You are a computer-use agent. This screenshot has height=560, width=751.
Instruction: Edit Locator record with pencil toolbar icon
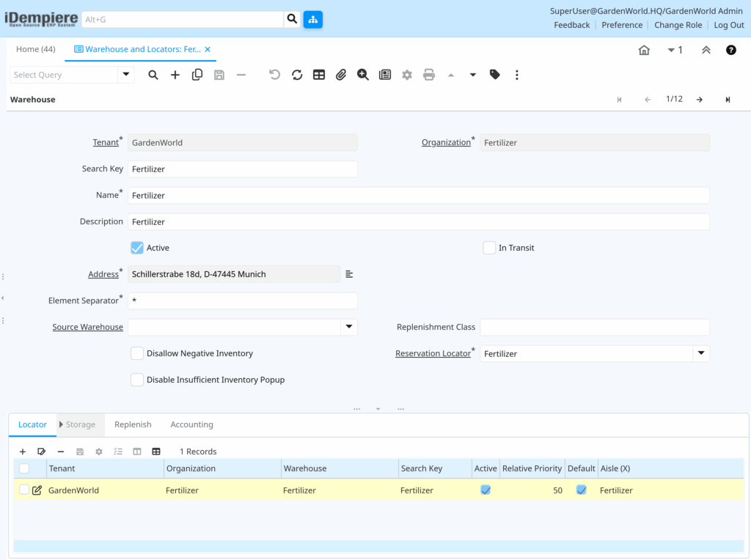click(x=41, y=452)
